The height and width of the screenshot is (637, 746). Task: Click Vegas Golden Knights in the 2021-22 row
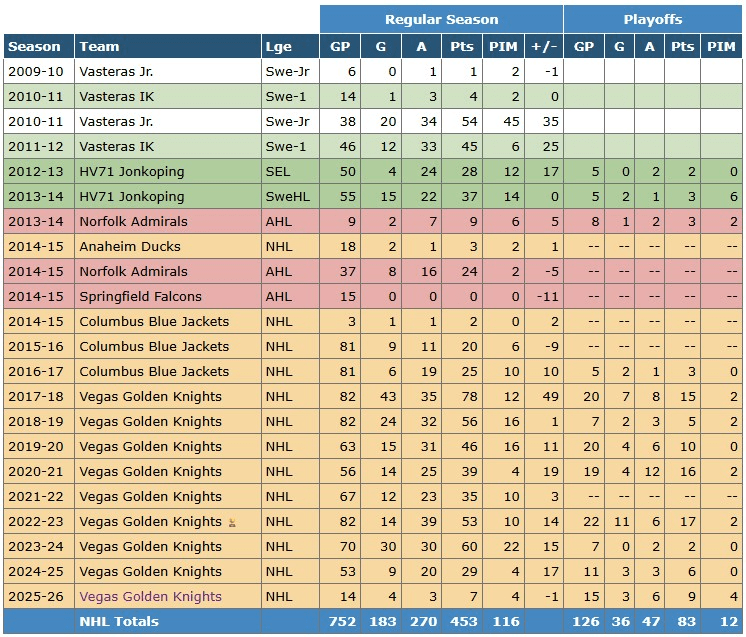150,497
